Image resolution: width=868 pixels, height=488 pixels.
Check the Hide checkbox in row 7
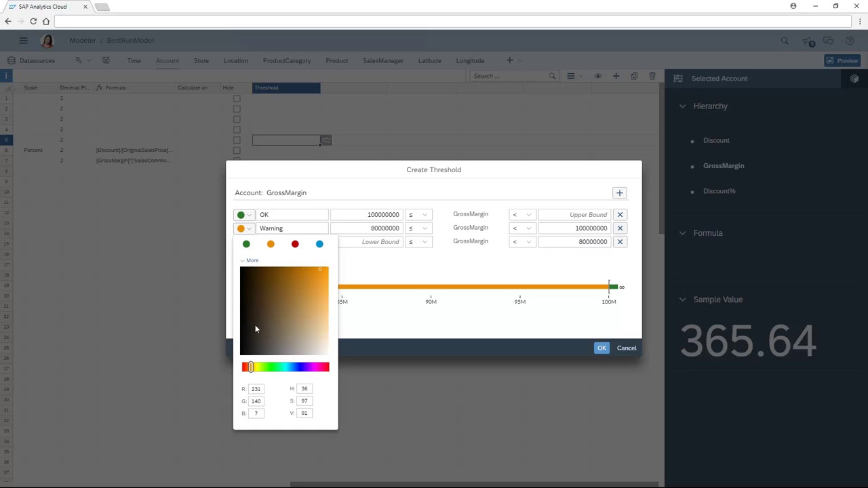[237, 161]
